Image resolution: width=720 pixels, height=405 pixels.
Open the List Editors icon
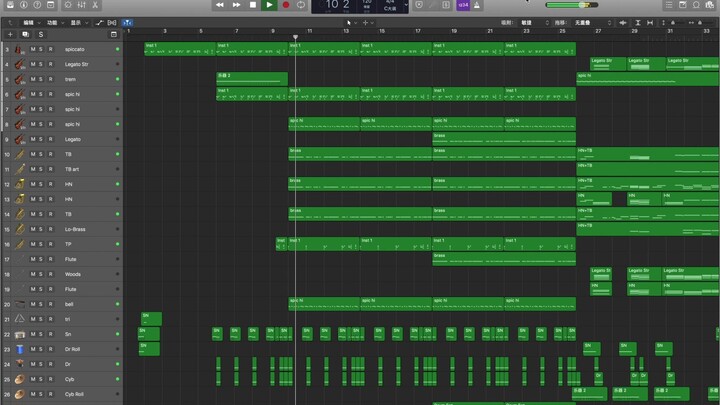(669, 5)
